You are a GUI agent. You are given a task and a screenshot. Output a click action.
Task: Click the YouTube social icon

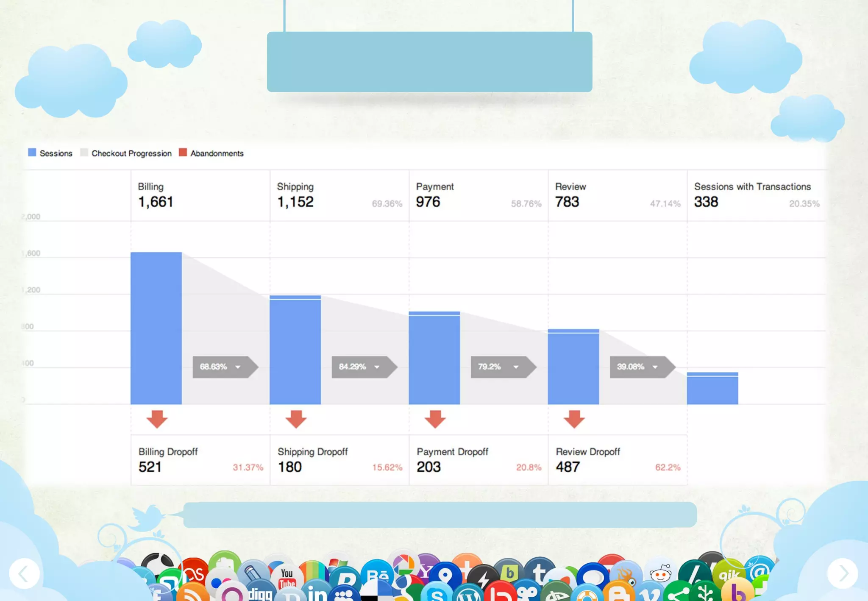pyautogui.click(x=287, y=578)
